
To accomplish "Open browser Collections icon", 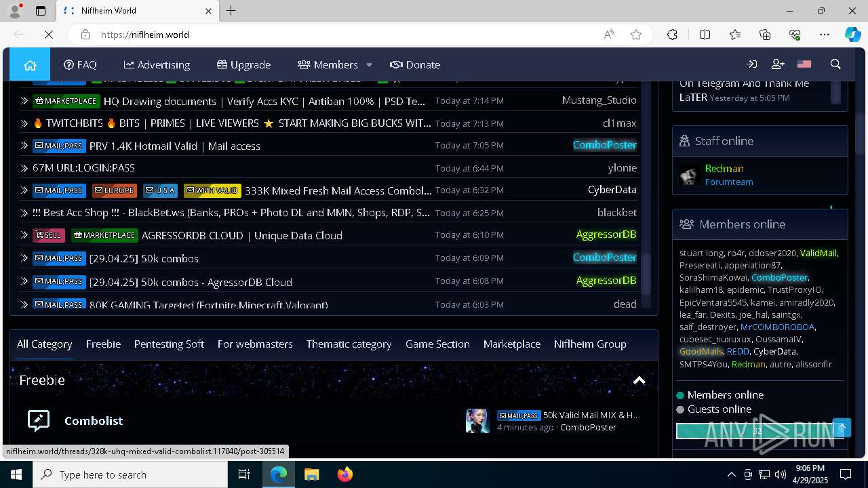I will [x=765, y=35].
